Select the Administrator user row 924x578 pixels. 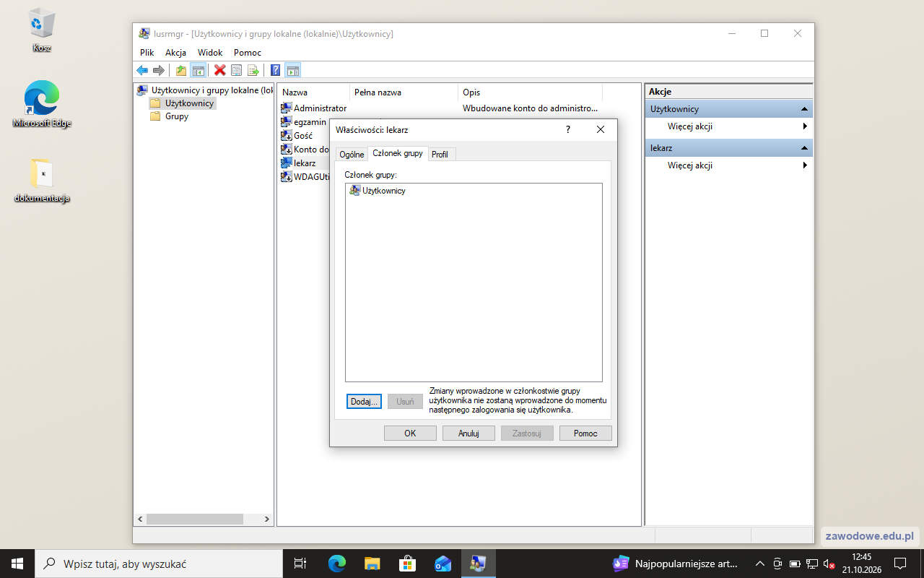(314, 108)
